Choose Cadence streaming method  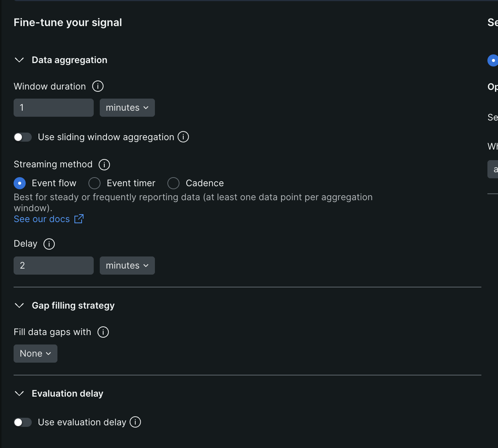173,183
